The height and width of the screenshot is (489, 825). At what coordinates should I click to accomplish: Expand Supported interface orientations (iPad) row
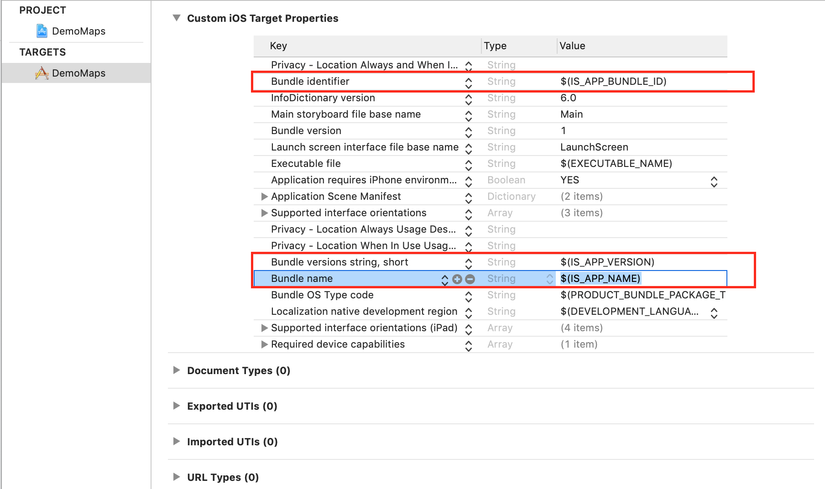coord(264,328)
